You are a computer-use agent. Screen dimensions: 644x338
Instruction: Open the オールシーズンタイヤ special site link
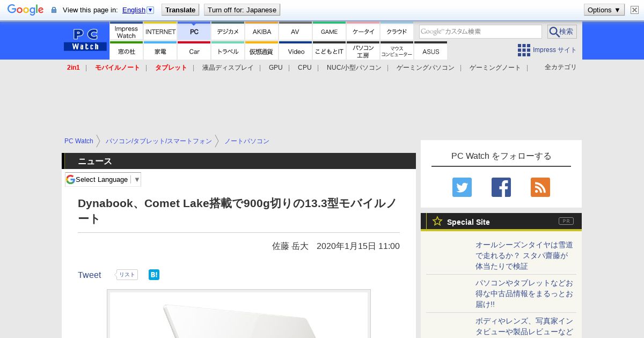click(524, 255)
